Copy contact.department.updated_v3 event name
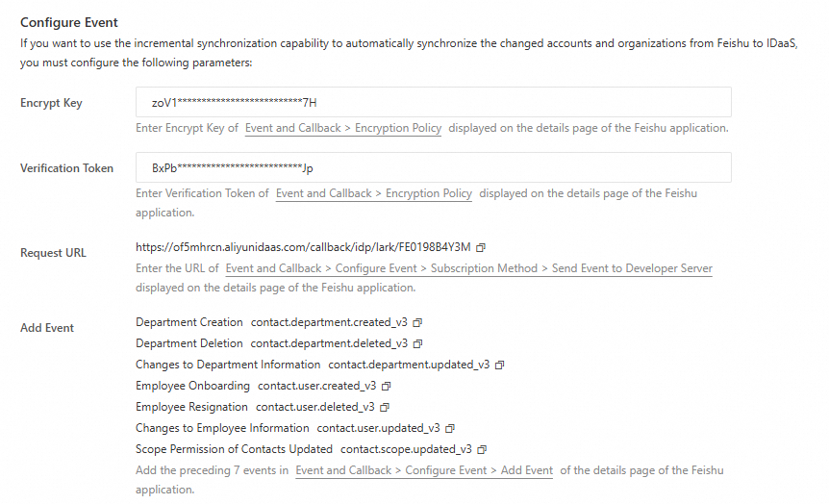Image resolution: width=829 pixels, height=504 pixels. point(500,365)
